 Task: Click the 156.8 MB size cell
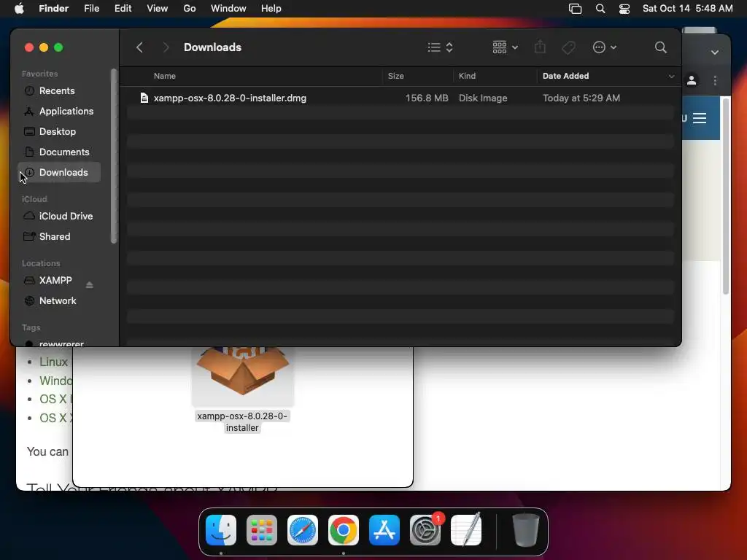point(426,98)
